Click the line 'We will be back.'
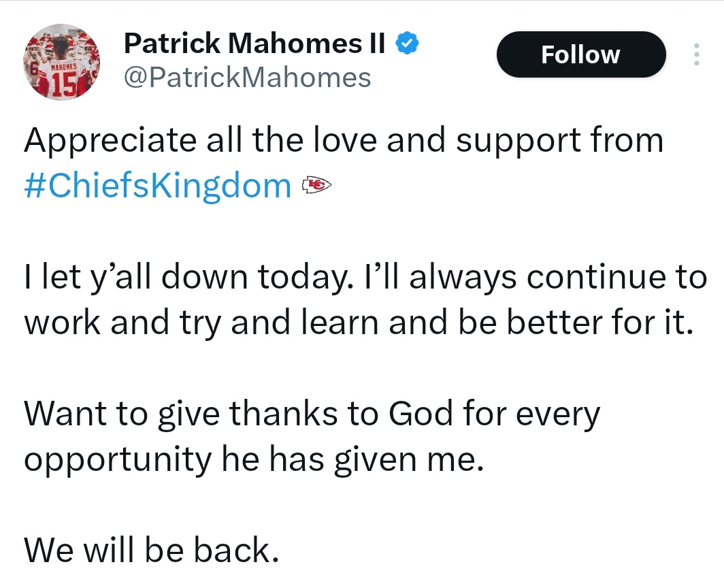The height and width of the screenshot is (588, 724). (152, 550)
